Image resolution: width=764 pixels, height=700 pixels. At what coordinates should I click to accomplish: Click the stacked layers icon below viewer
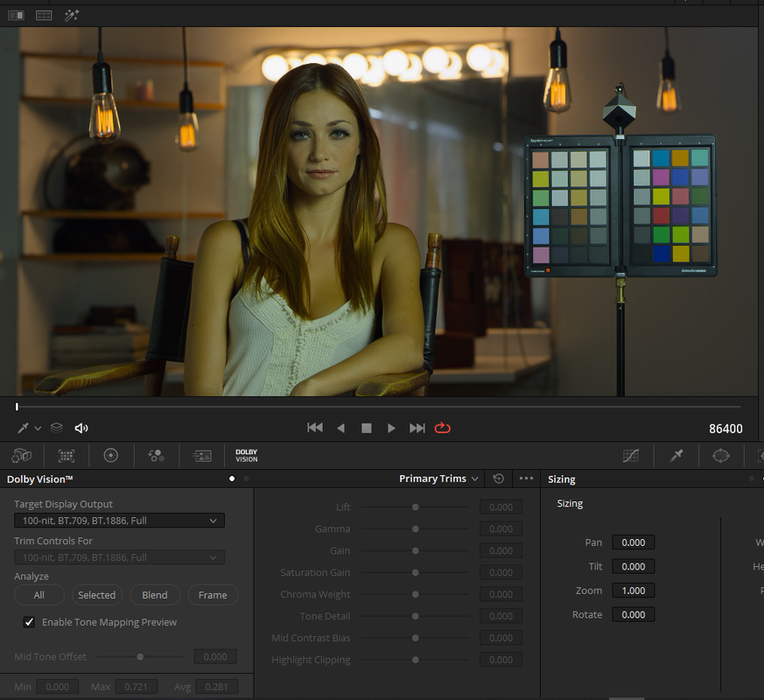(x=57, y=428)
